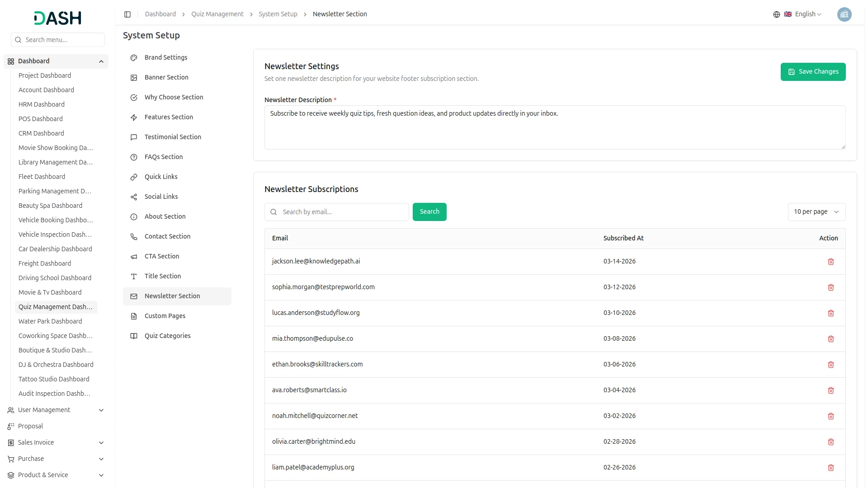This screenshot has height=488, width=868.
Task: Click user avatar icon in top right
Action: (x=844, y=14)
